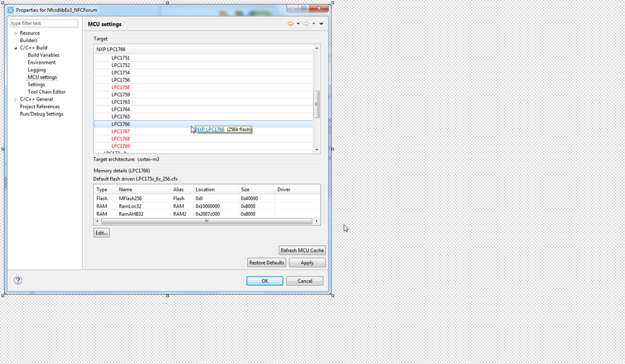Click the 0x2007c000 location cell
This screenshot has width=625, height=364.
click(x=208, y=214)
